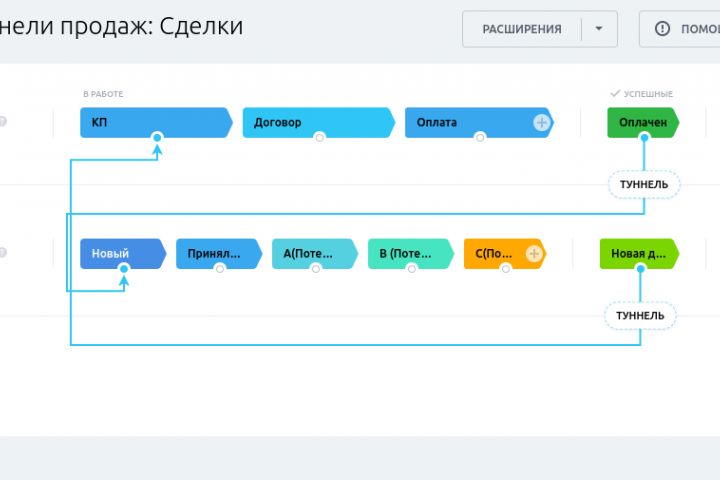
Task: Click the connector dot under Договор
Action: point(320,137)
